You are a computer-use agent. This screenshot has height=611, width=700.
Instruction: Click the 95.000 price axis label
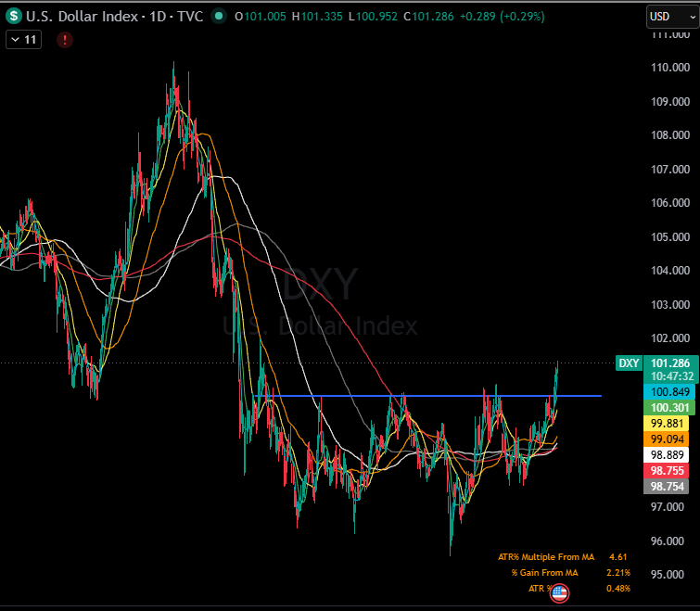[x=668, y=575]
